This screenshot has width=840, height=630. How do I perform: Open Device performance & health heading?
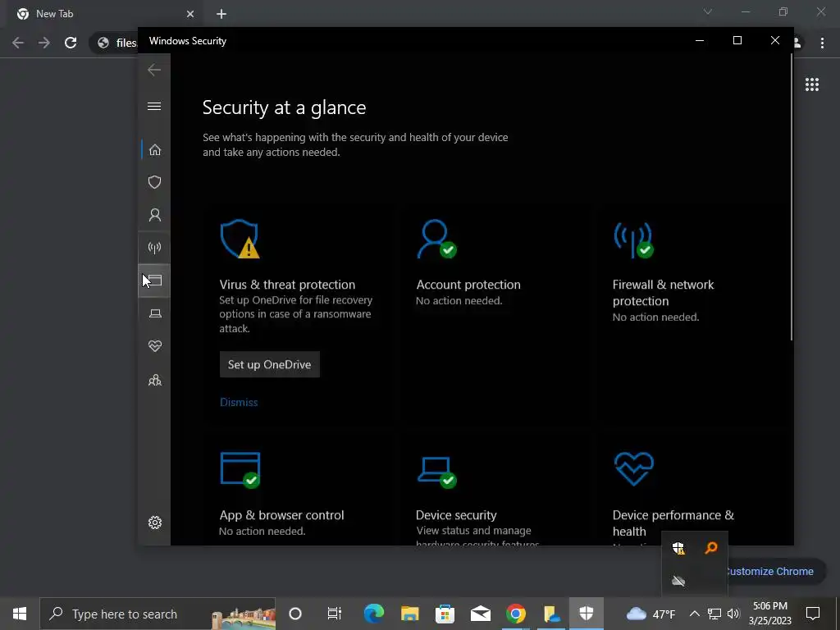point(673,523)
